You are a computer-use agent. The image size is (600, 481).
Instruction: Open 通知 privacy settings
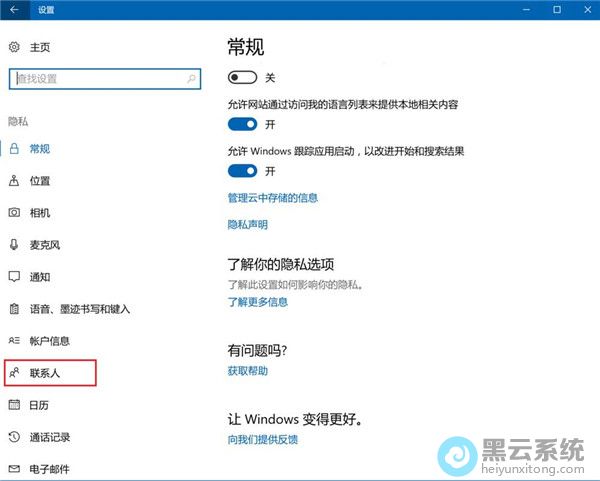coord(40,277)
